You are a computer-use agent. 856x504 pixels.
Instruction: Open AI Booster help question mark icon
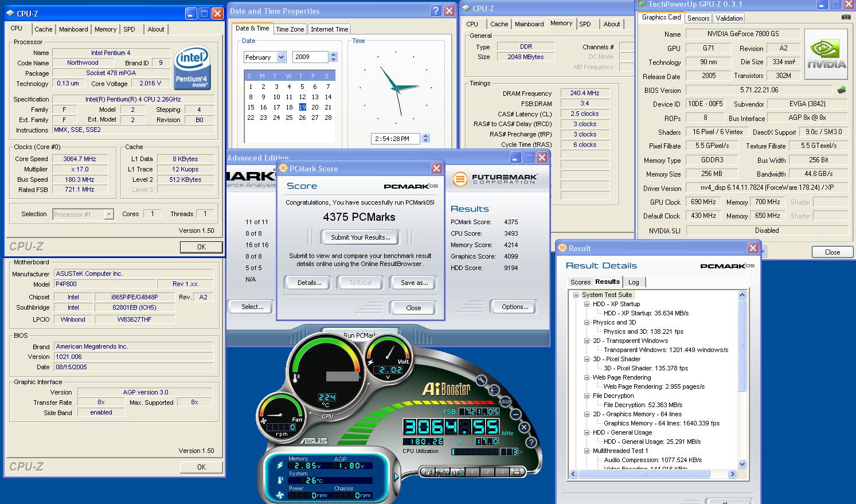531,442
